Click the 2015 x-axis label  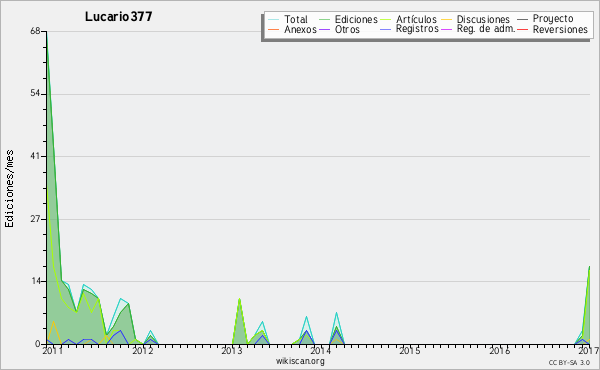[409, 350]
